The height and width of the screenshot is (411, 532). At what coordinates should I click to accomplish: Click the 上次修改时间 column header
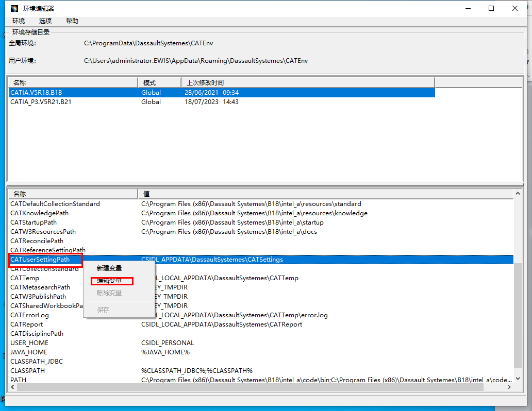308,82
